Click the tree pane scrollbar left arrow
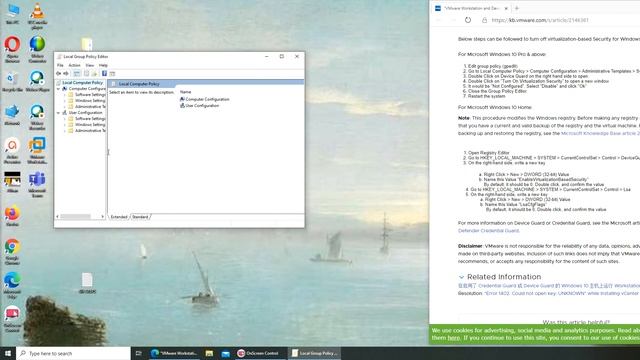The width and height of the screenshot is (640, 360). click(57, 216)
